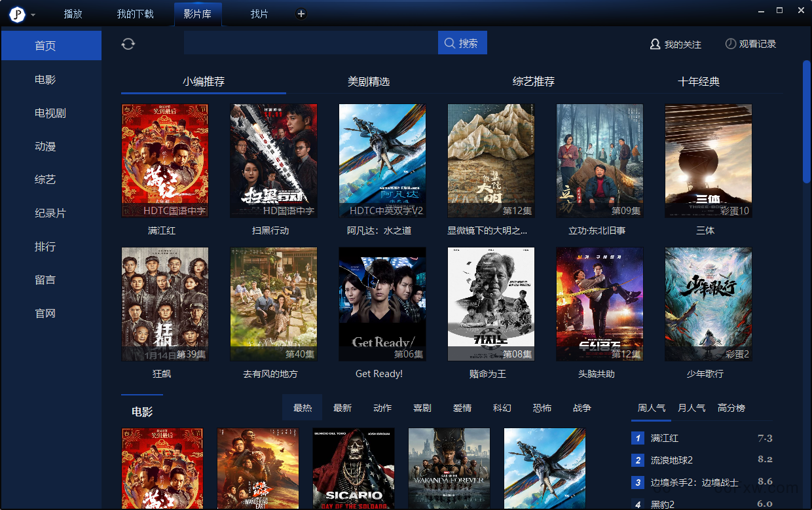Open watch history (观看记录) clock icon
The height and width of the screenshot is (510, 812).
(x=731, y=44)
